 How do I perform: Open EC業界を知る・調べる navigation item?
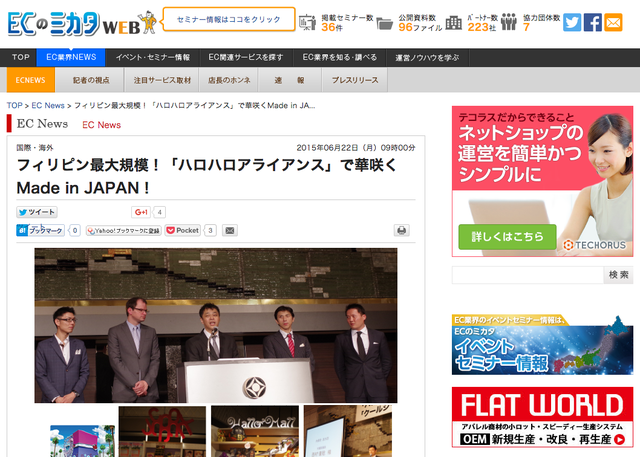pos(340,58)
